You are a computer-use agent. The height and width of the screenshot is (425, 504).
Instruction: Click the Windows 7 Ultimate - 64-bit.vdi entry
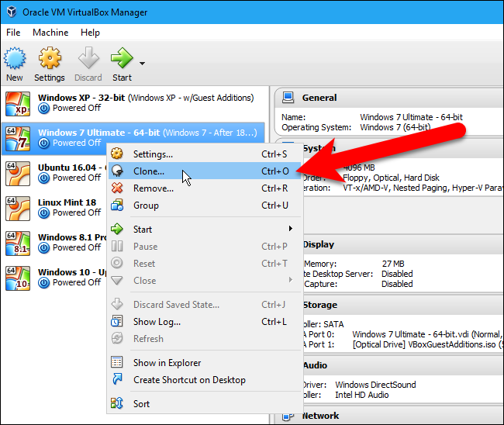click(427, 334)
